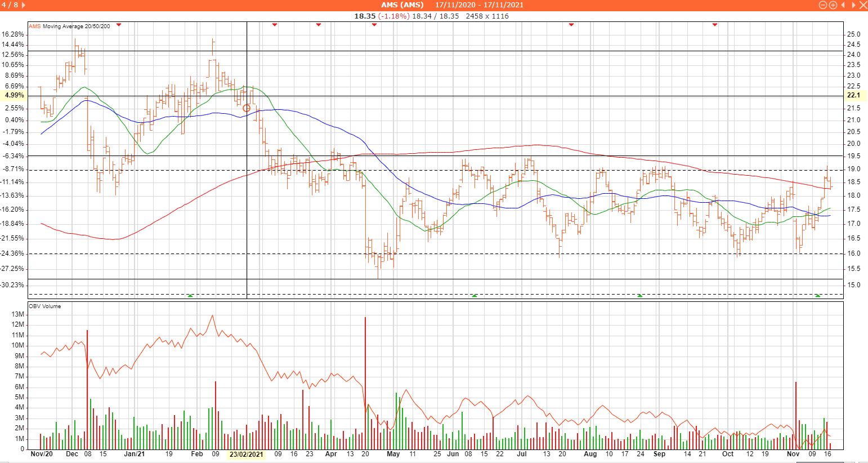Image resolution: width=868 pixels, height=463 pixels.
Task: Click the red marker above late July
Action: tap(571, 25)
